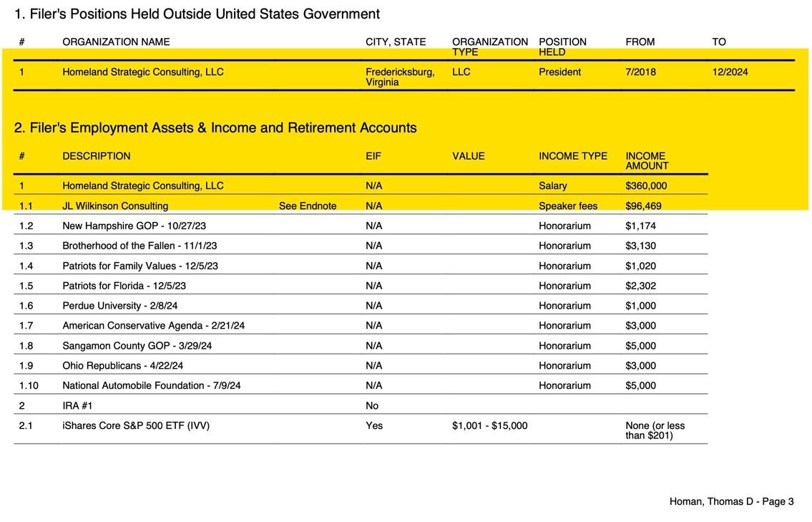Image resolution: width=812 pixels, height=522 pixels.
Task: Click the 'Speaker fees' income type
Action: [x=567, y=206]
